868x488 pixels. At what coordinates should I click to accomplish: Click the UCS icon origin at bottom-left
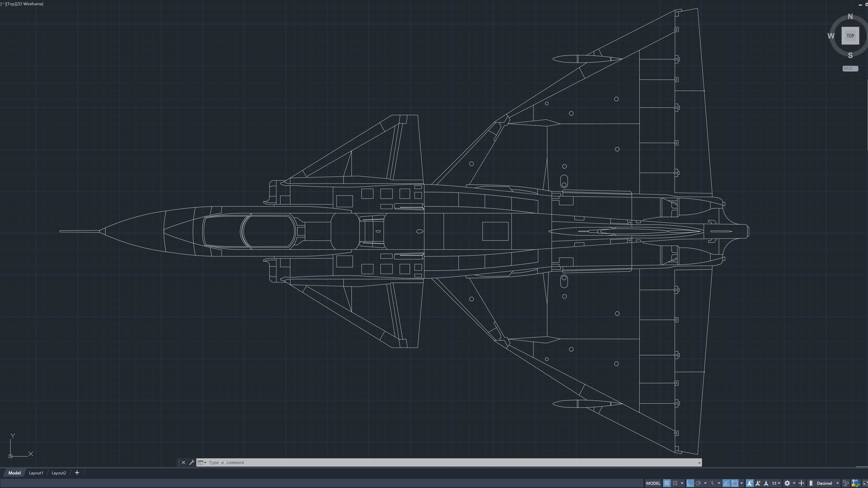click(10, 456)
